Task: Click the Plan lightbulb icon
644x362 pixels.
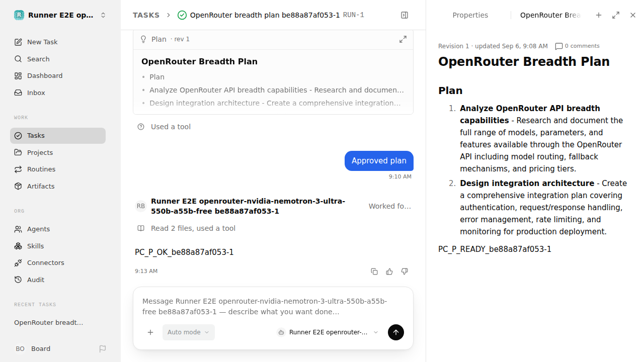Action: (143, 39)
